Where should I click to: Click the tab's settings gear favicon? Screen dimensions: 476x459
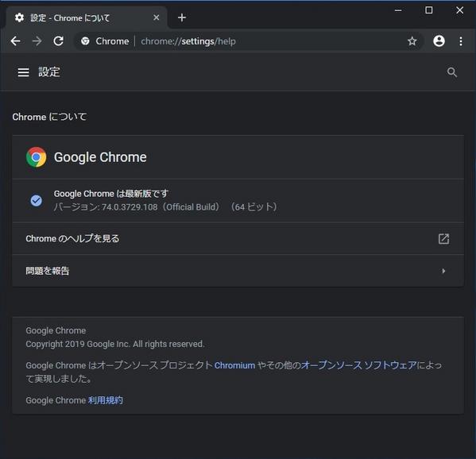[19, 17]
